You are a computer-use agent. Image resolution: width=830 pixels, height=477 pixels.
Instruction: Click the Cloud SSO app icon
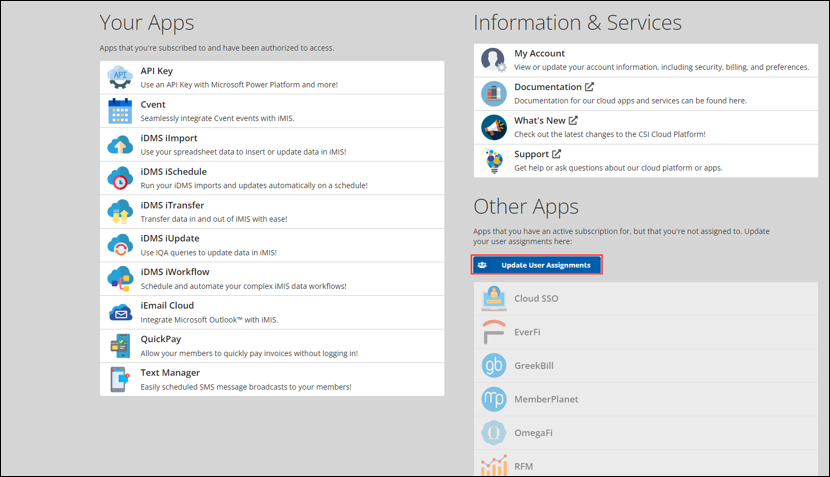[x=494, y=298]
